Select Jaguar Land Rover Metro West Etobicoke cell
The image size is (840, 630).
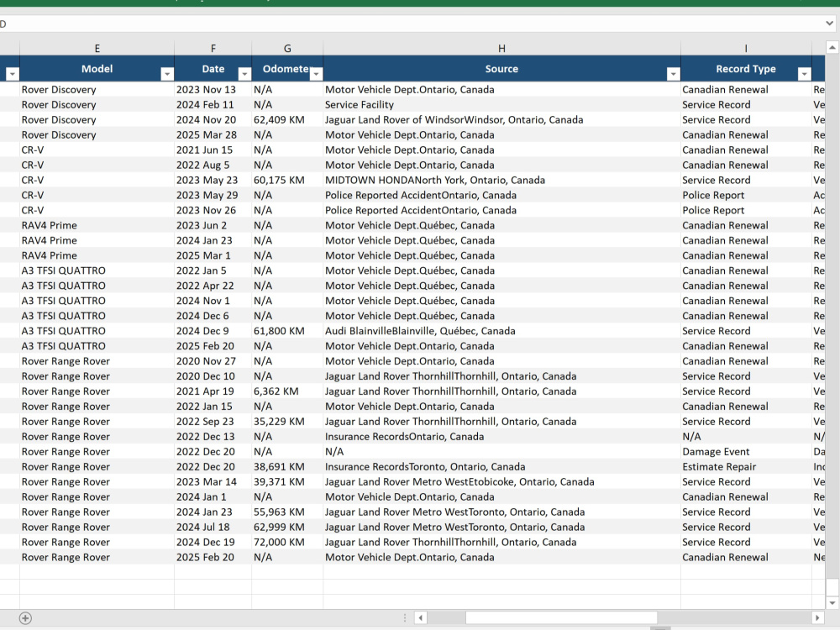[502, 481]
